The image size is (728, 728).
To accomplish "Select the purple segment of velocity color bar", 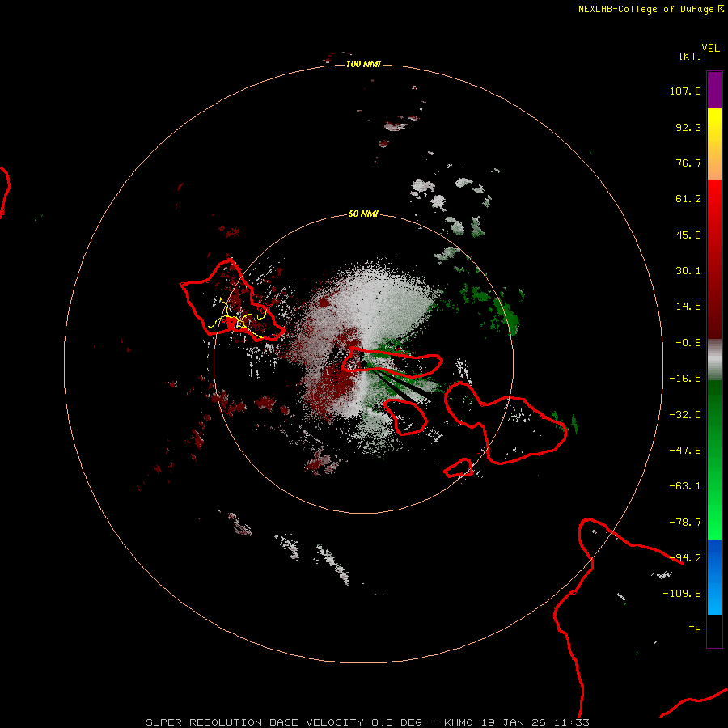I will [714, 90].
